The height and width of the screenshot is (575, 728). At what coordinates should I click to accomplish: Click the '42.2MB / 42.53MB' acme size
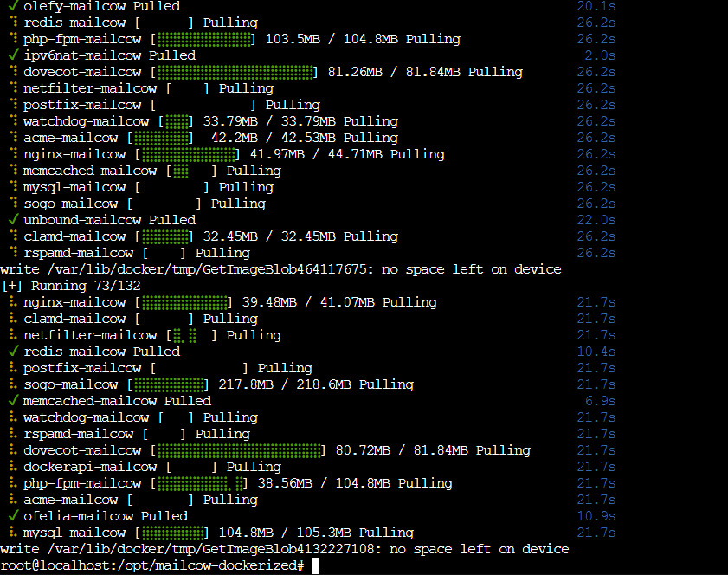click(x=273, y=138)
